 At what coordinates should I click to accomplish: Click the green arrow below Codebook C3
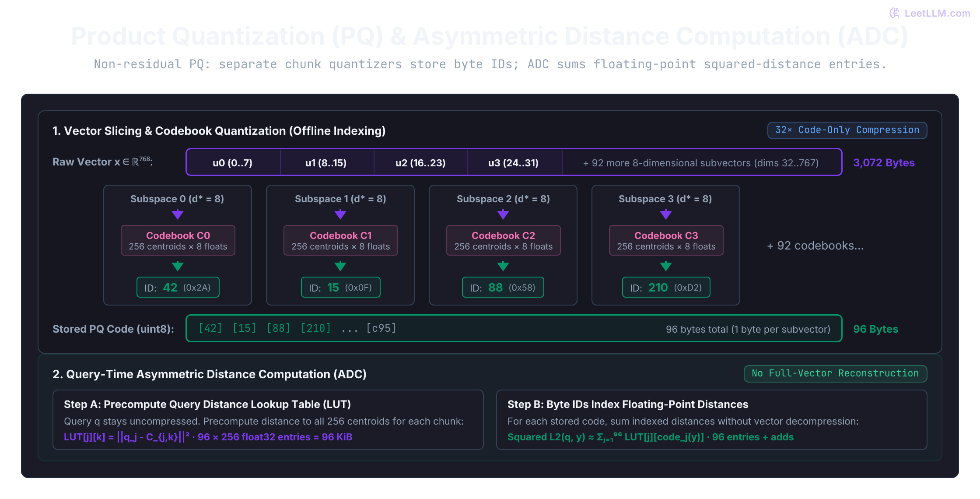tap(666, 266)
